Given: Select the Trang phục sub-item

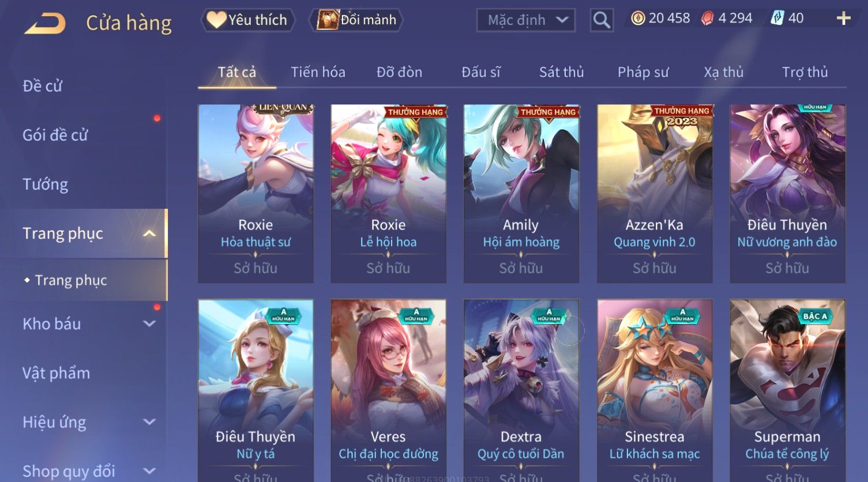Looking at the screenshot, I should click(71, 280).
